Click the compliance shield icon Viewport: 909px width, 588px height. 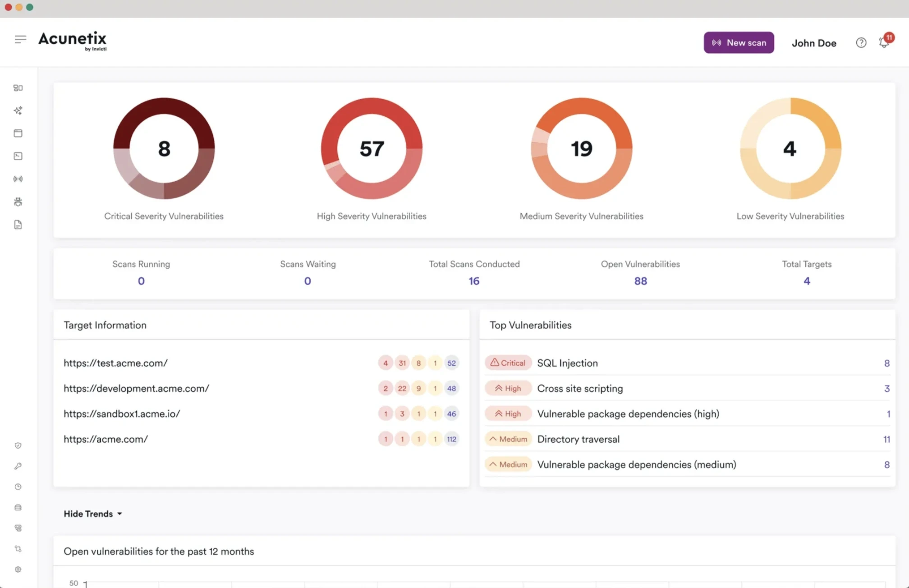pyautogui.click(x=18, y=445)
